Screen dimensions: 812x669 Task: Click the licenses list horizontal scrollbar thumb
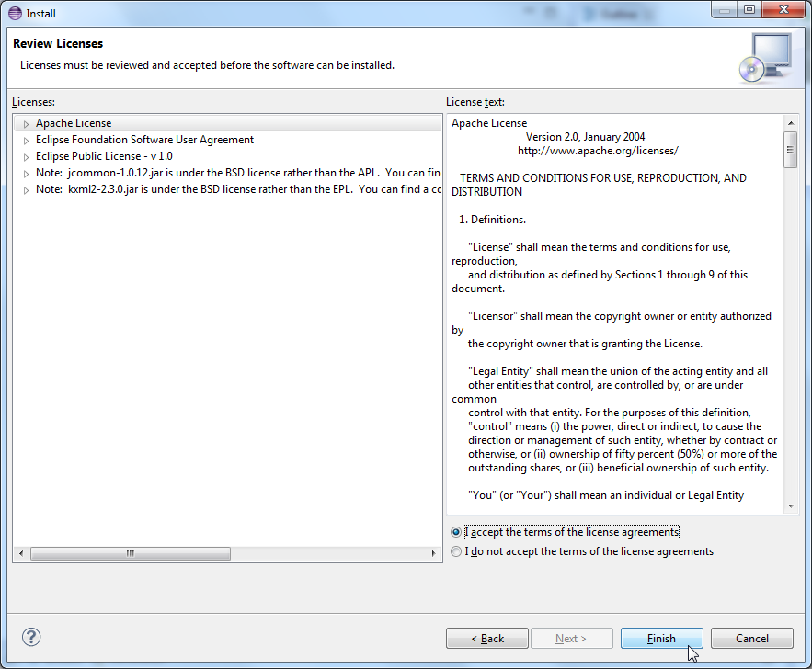tap(131, 553)
